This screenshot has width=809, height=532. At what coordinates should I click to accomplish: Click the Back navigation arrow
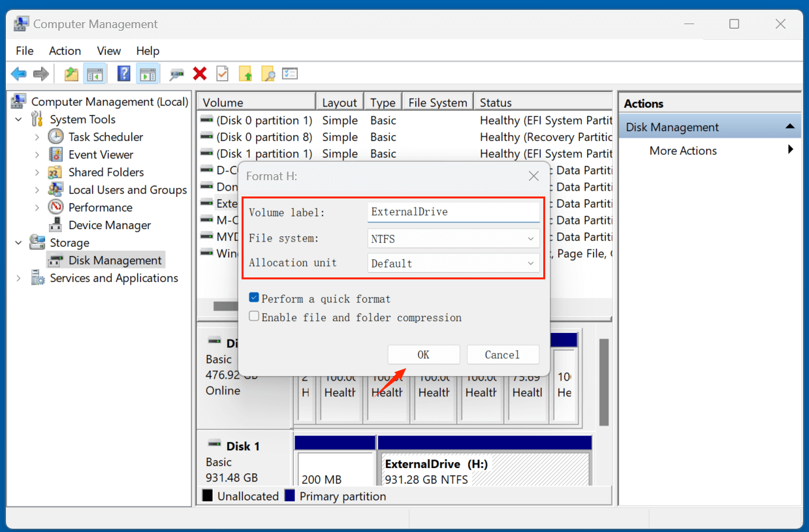(x=18, y=73)
